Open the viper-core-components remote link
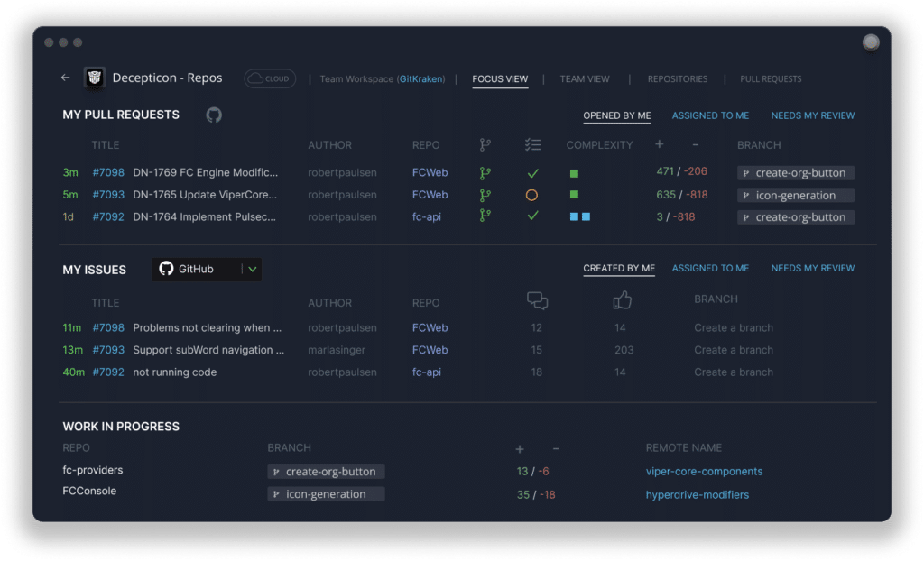 coord(704,472)
